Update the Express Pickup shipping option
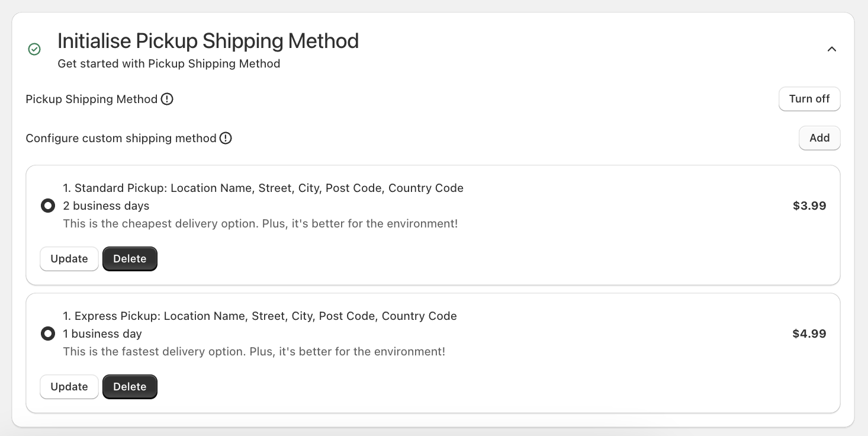 tap(69, 387)
